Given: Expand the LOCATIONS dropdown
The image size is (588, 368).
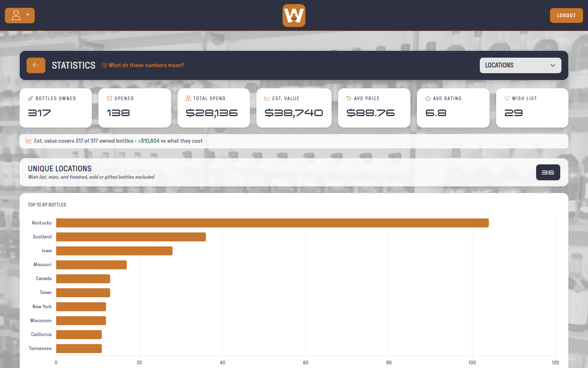Looking at the screenshot, I should pyautogui.click(x=520, y=65).
